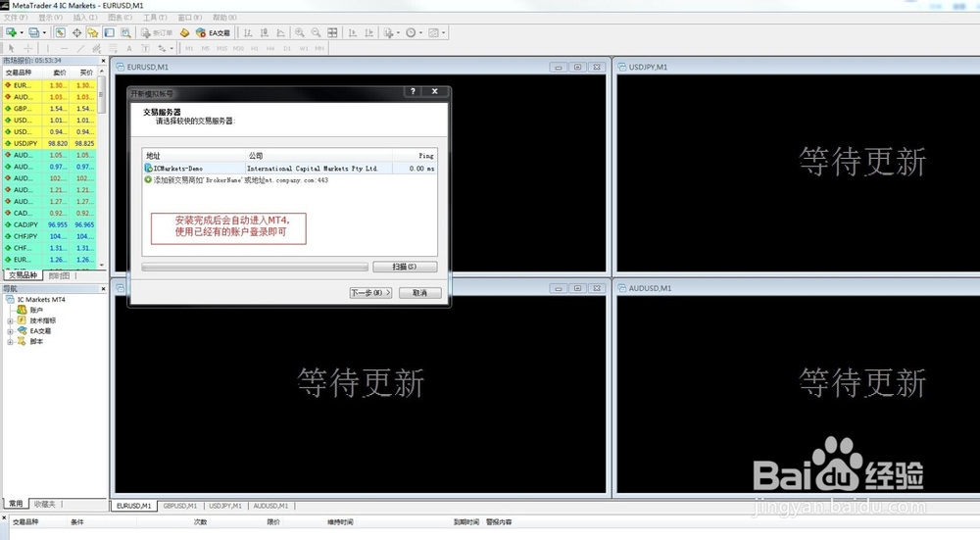Select the horizontal line drawing tool
The height and width of the screenshot is (540, 980).
coord(64,48)
